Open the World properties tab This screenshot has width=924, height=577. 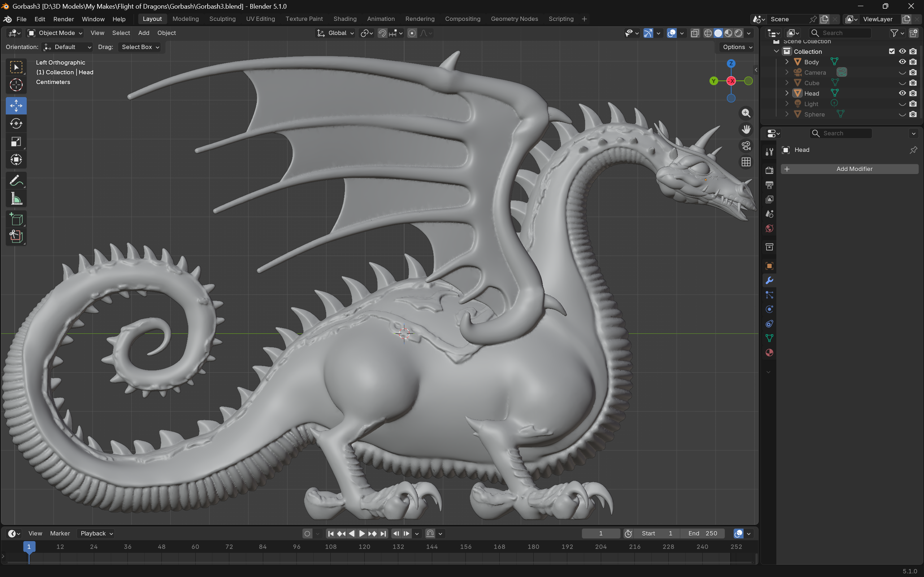point(769,228)
